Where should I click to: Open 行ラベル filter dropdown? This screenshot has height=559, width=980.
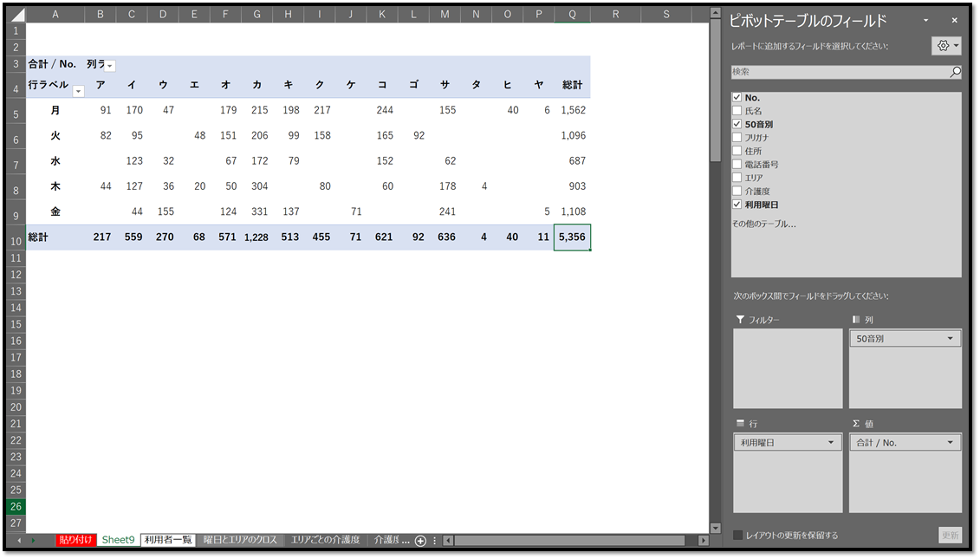[x=78, y=91]
